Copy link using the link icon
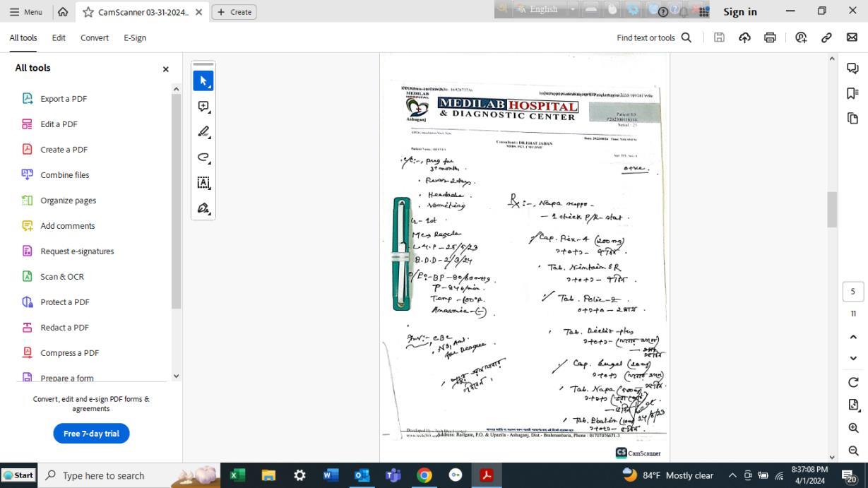 (x=826, y=37)
